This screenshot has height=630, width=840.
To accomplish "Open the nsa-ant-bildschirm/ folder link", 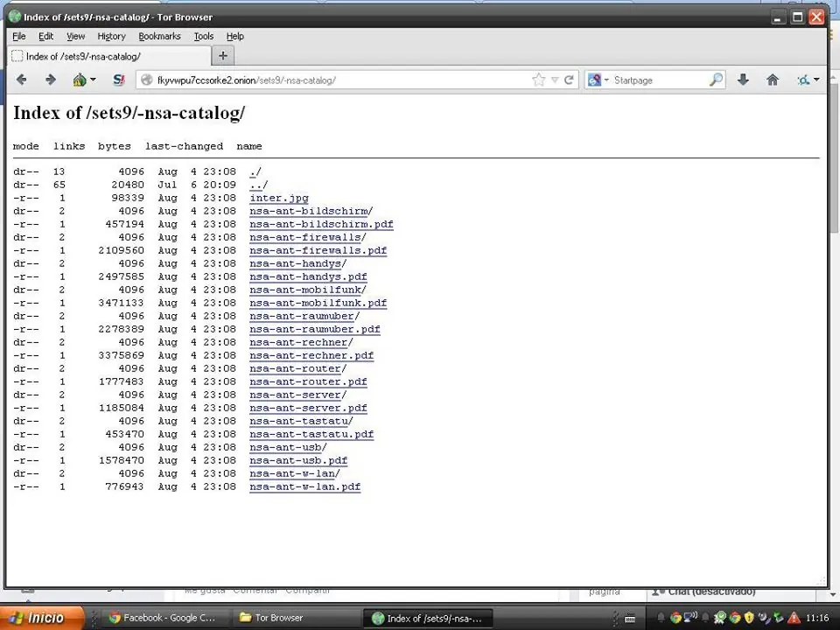I will (311, 211).
